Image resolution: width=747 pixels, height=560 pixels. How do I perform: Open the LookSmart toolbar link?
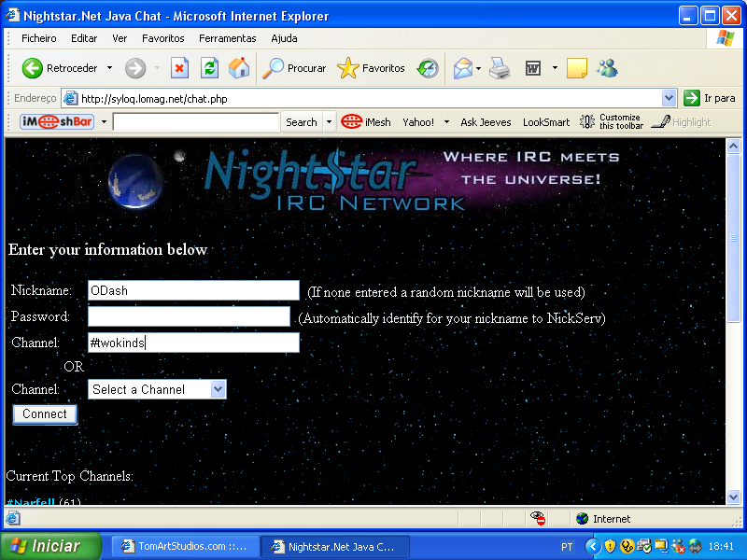tap(546, 122)
